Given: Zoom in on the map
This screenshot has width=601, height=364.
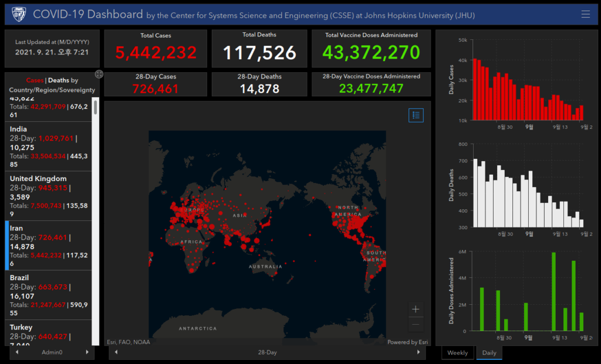Looking at the screenshot, I should [x=416, y=309].
